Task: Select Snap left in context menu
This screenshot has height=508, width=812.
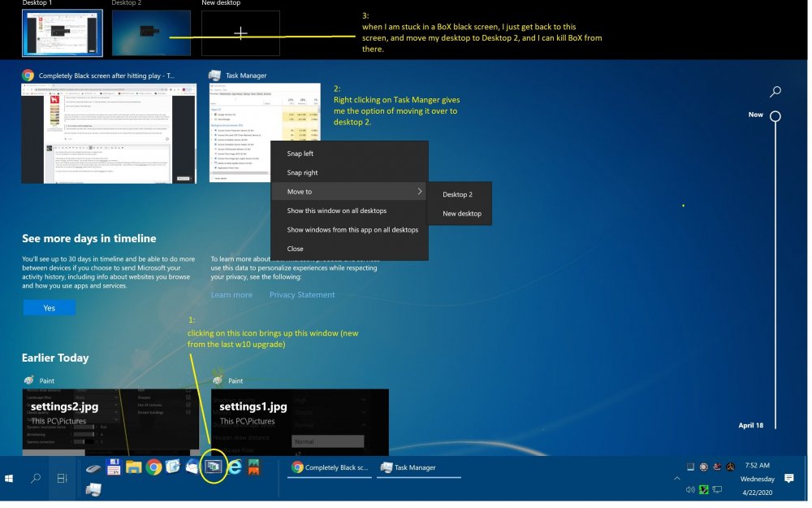Action: pyautogui.click(x=351, y=154)
